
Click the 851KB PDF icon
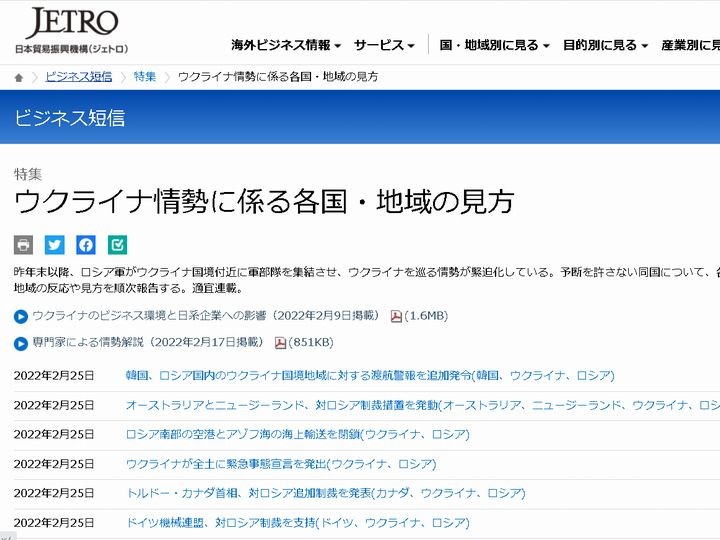pos(281,343)
